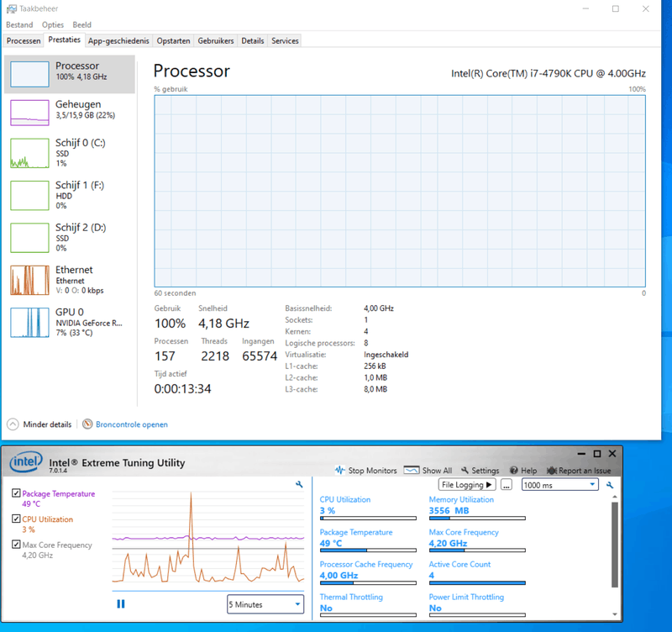Select Schijf 0 (C:) disk graph

29,153
